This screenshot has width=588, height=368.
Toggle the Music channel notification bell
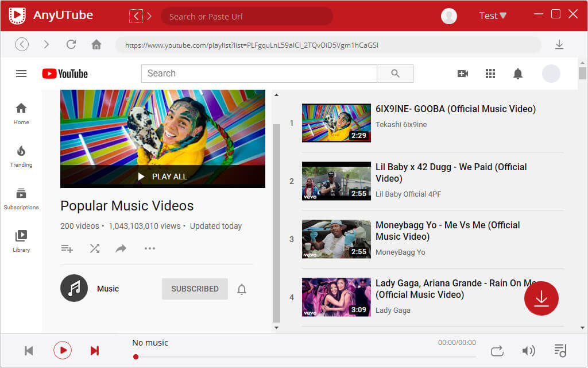[x=242, y=289]
